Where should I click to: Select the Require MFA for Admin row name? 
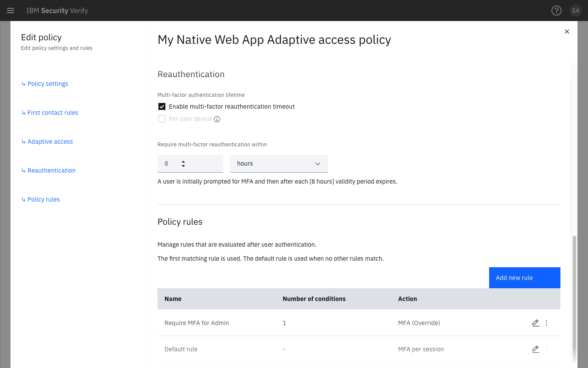197,323
